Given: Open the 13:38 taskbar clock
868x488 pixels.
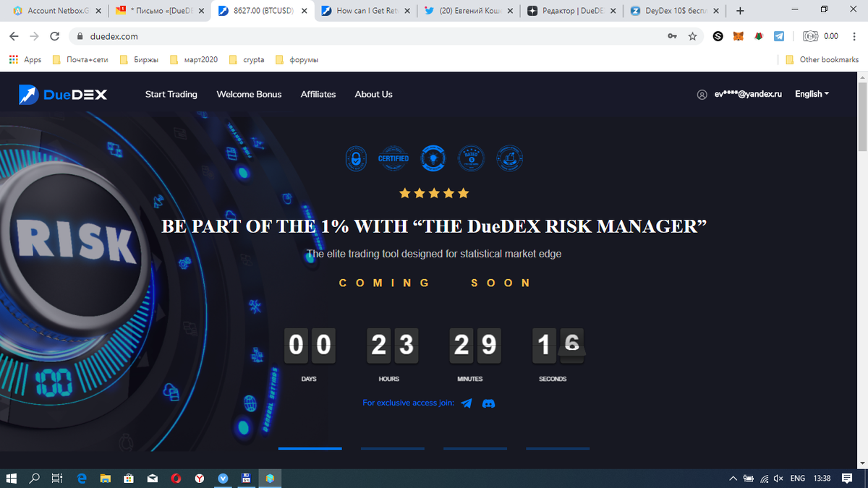Looking at the screenshot, I should pos(822,479).
